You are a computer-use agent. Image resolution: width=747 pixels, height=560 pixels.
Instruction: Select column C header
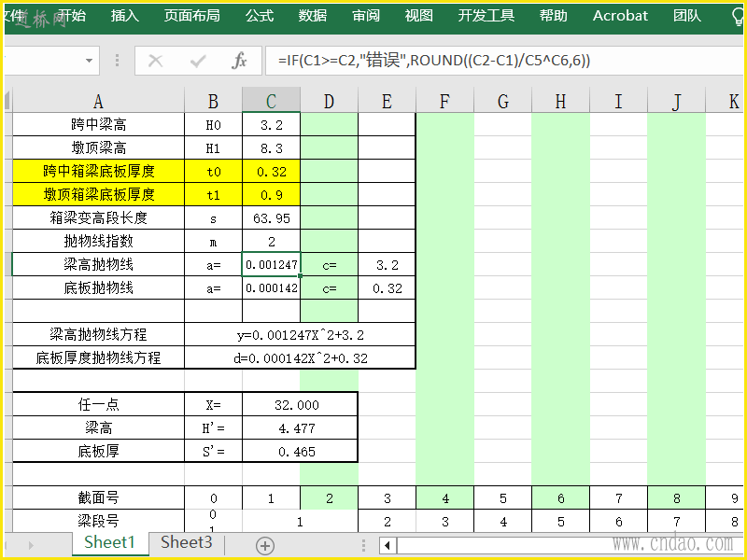click(271, 101)
